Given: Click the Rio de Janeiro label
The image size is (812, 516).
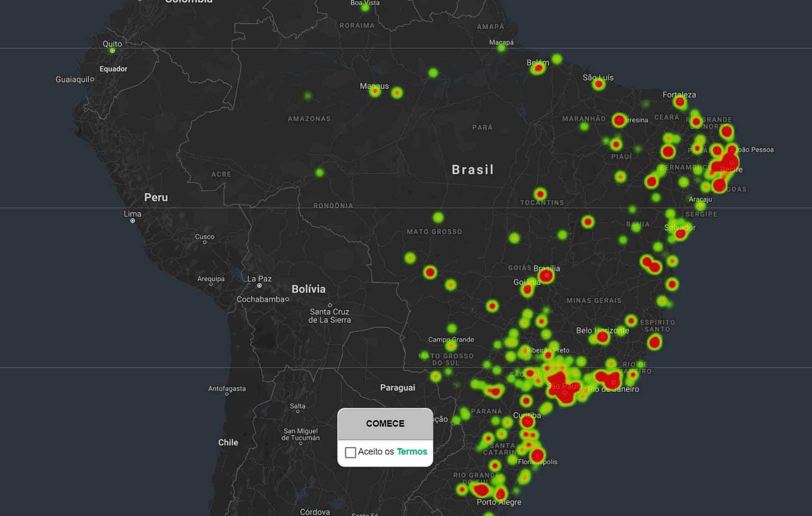Looking at the screenshot, I should point(613,389).
